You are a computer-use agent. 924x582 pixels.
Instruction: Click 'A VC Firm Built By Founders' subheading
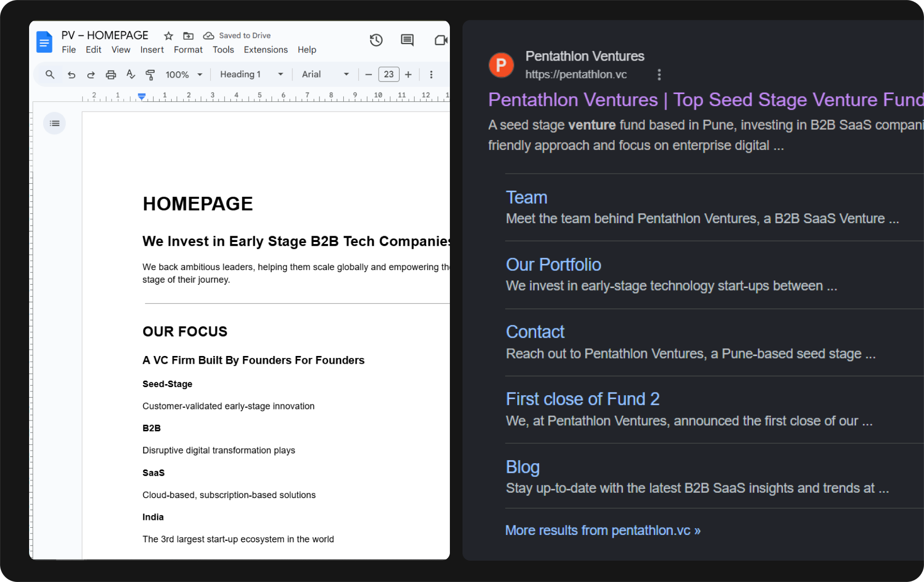coord(254,360)
